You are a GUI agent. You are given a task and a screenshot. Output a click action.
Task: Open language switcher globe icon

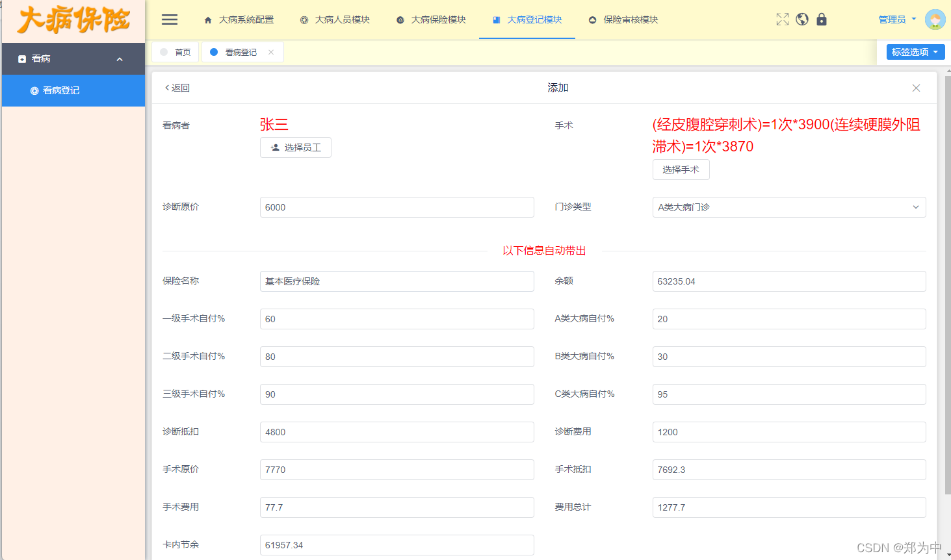(801, 19)
